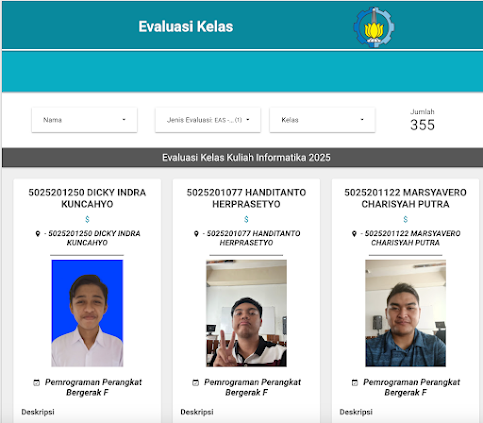Image resolution: width=483 pixels, height=423 pixels.
Task: Click calendar icon on Dicky Indra's card
Action: (x=37, y=383)
